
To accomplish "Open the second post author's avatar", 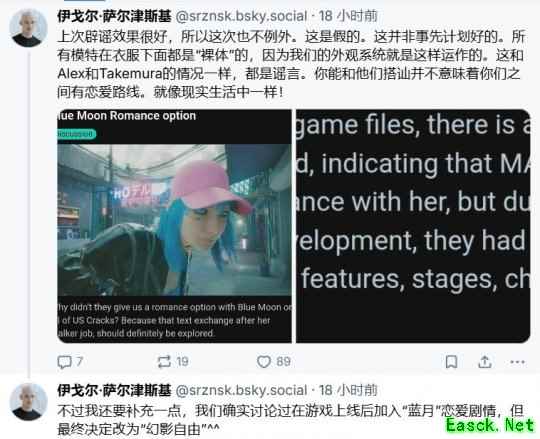I will click(28, 401).
